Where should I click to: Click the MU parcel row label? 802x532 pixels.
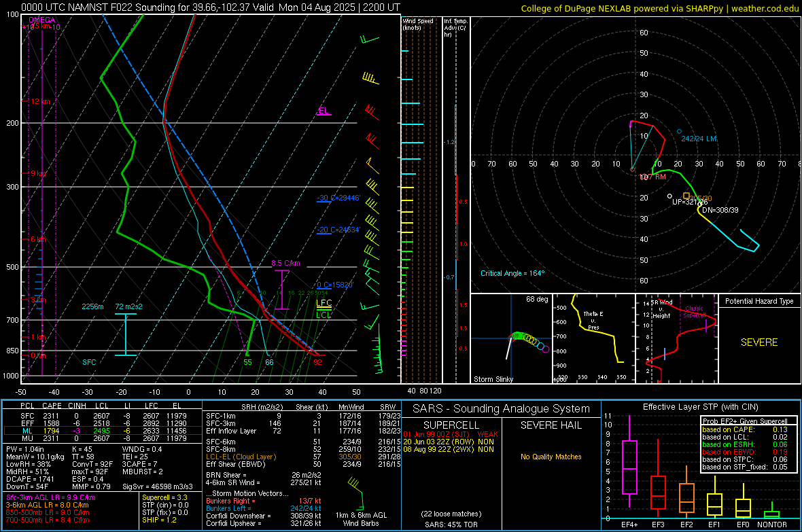[x=27, y=438]
